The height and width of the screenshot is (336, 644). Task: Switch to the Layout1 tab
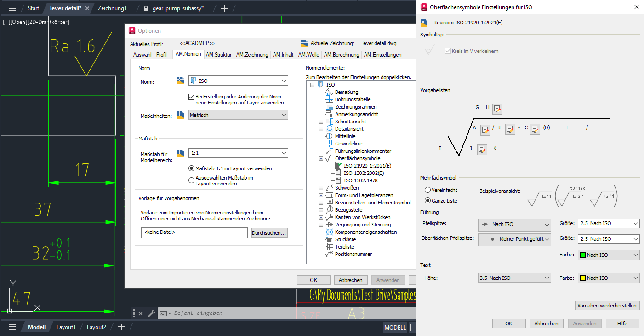[66, 327]
